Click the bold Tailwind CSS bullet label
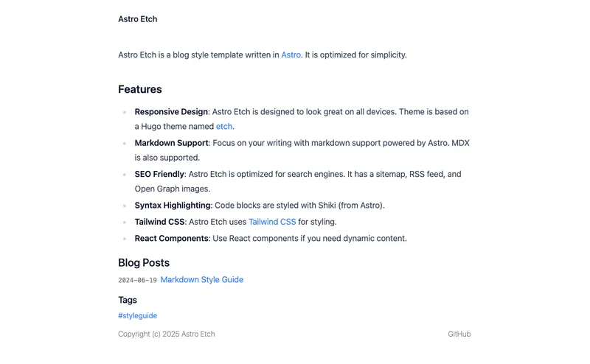This screenshot has height=364, width=590. [160, 222]
